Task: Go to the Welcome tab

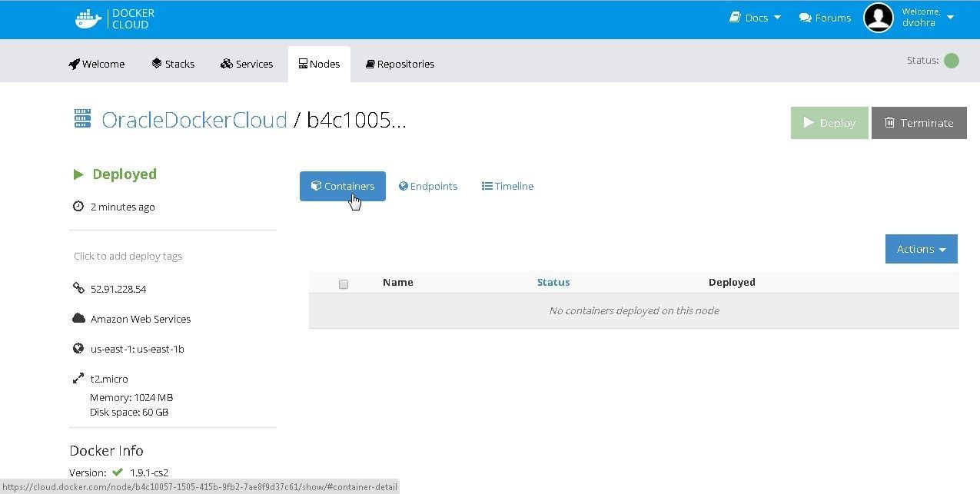Action: (x=97, y=64)
